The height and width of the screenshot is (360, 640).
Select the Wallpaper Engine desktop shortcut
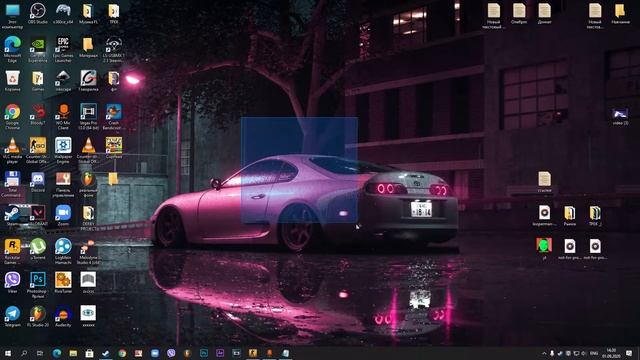point(63,145)
